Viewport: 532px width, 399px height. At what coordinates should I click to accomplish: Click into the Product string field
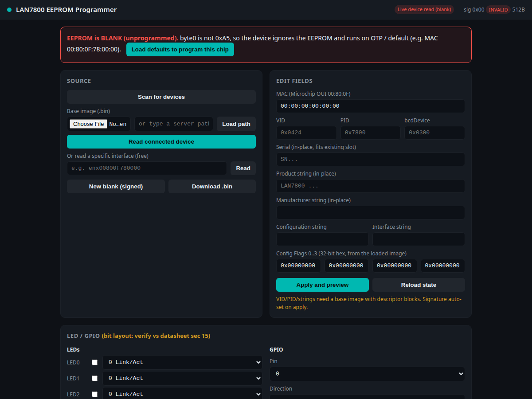tap(371, 186)
